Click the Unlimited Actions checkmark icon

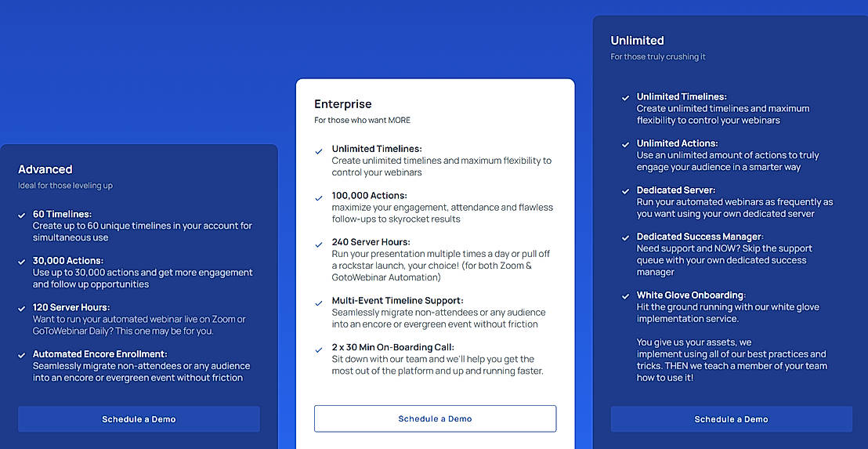(625, 145)
